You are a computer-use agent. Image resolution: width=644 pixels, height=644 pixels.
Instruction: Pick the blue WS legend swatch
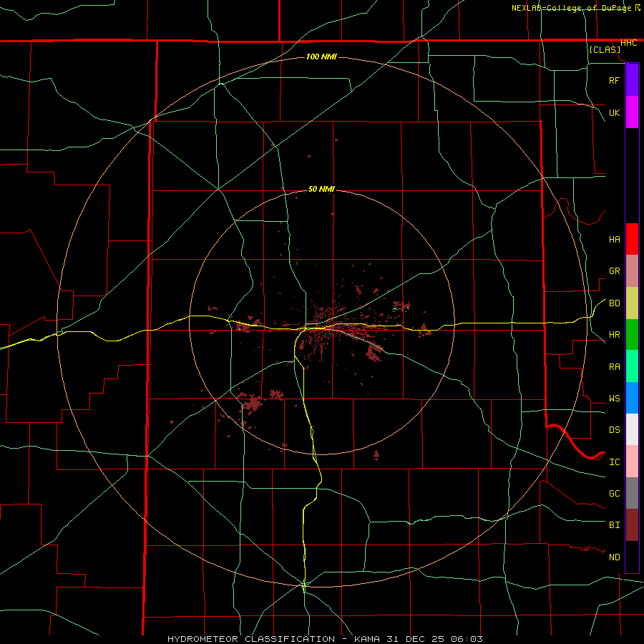pyautogui.click(x=632, y=398)
